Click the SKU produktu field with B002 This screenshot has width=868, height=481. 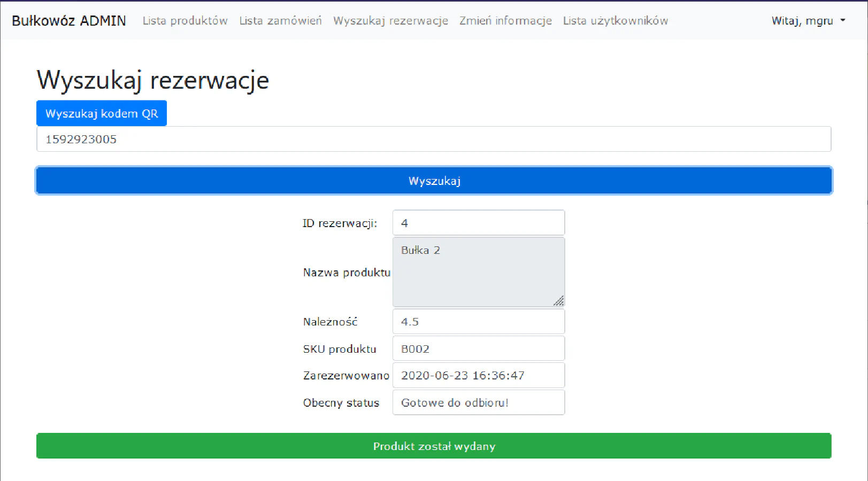point(478,349)
